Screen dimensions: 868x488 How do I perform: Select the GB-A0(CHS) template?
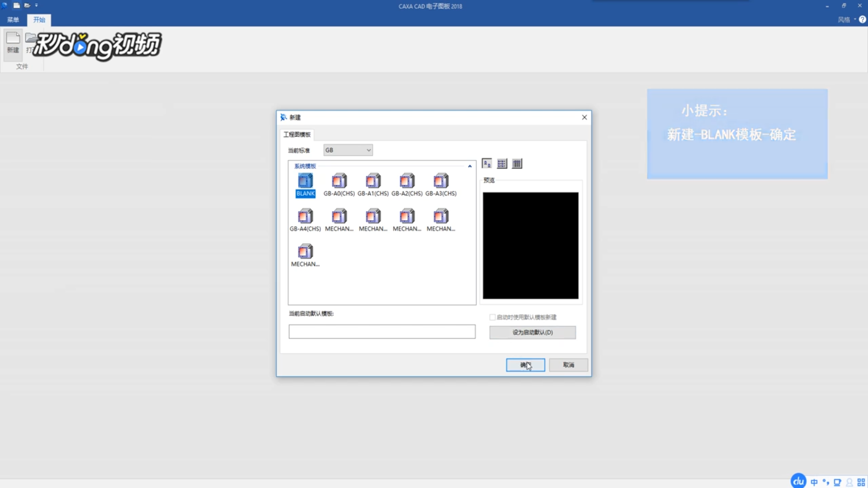pos(339,185)
